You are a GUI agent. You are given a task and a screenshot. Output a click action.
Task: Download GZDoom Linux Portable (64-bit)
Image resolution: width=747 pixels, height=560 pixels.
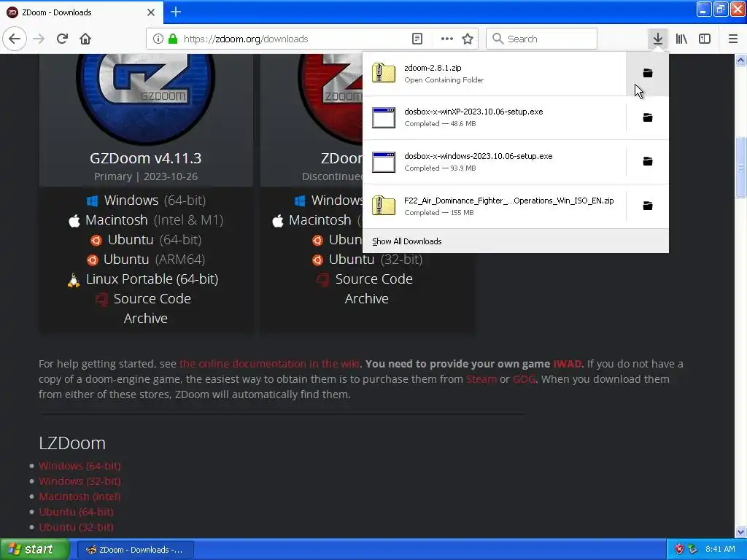[143, 279]
